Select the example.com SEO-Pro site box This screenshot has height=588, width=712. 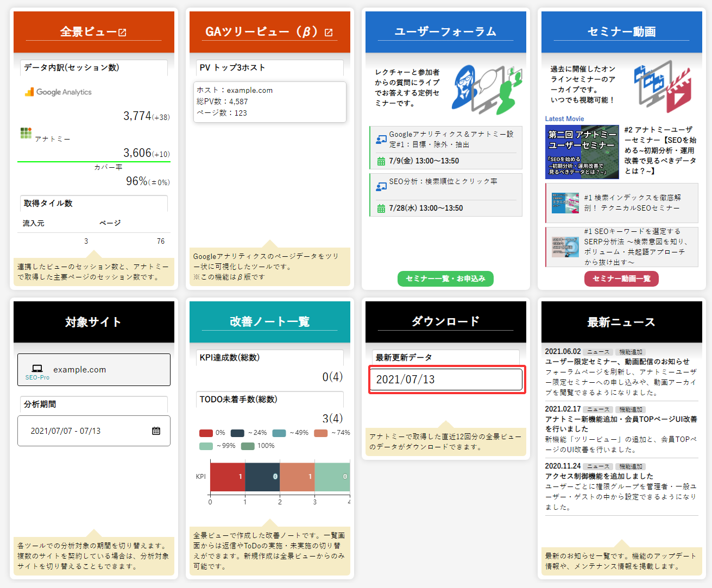(94, 370)
